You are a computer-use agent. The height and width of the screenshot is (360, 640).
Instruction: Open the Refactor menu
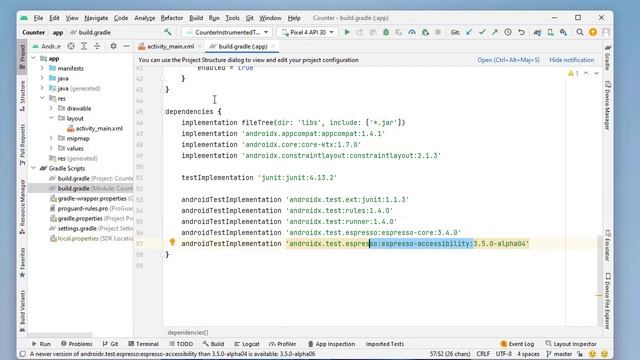pyautogui.click(x=171, y=18)
